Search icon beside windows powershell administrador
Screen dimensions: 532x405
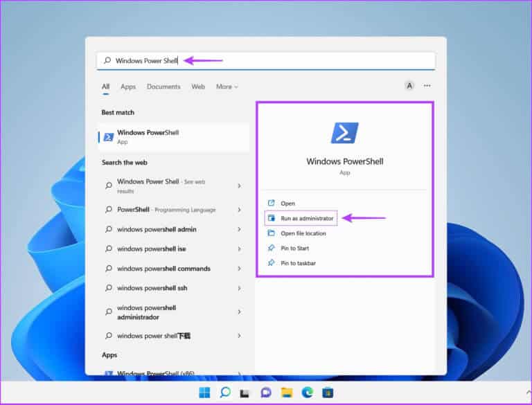pos(109,312)
